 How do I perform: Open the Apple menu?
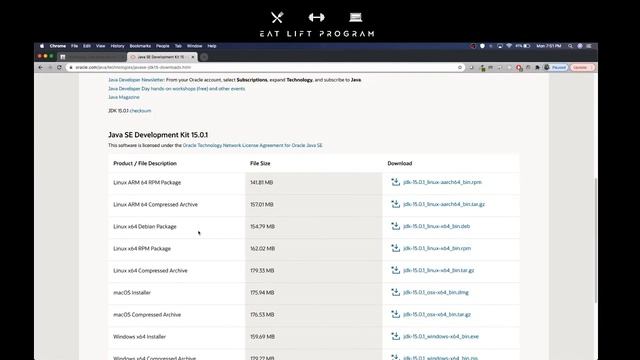42,46
